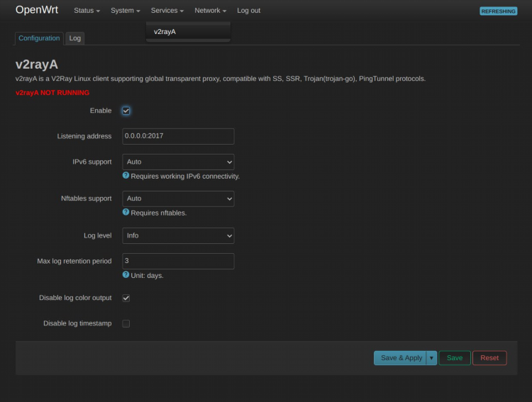Click the 'Requires nftables.' hint text
Screen dimensions: 532x402
point(159,213)
